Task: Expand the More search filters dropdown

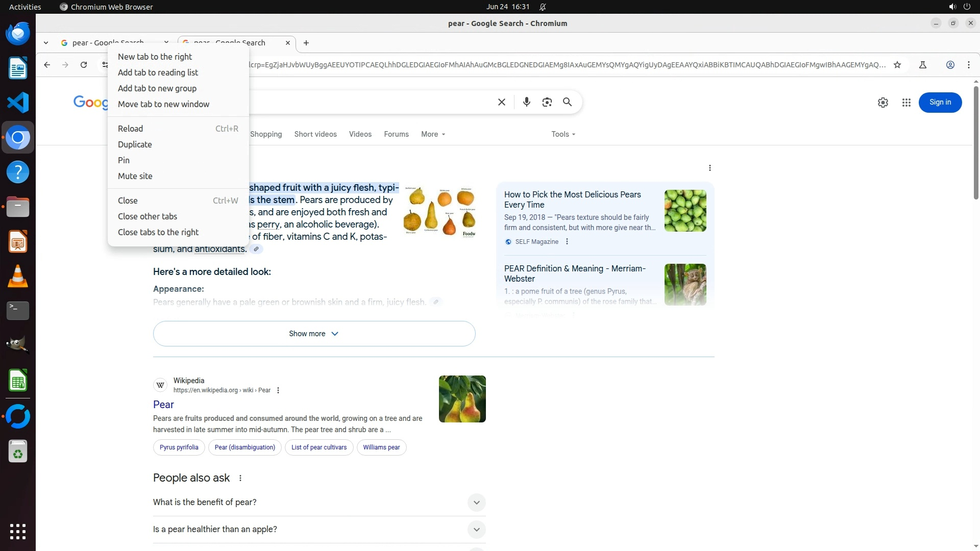Action: pos(433,134)
